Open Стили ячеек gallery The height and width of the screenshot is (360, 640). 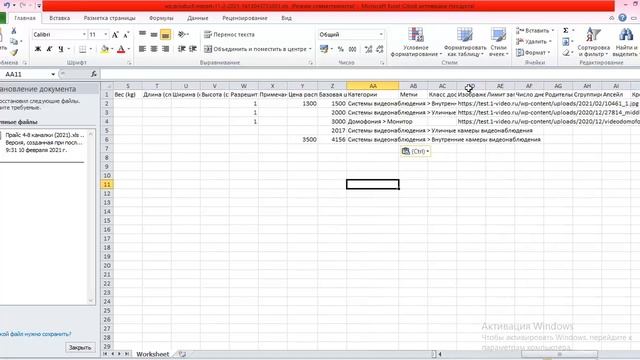pos(498,42)
